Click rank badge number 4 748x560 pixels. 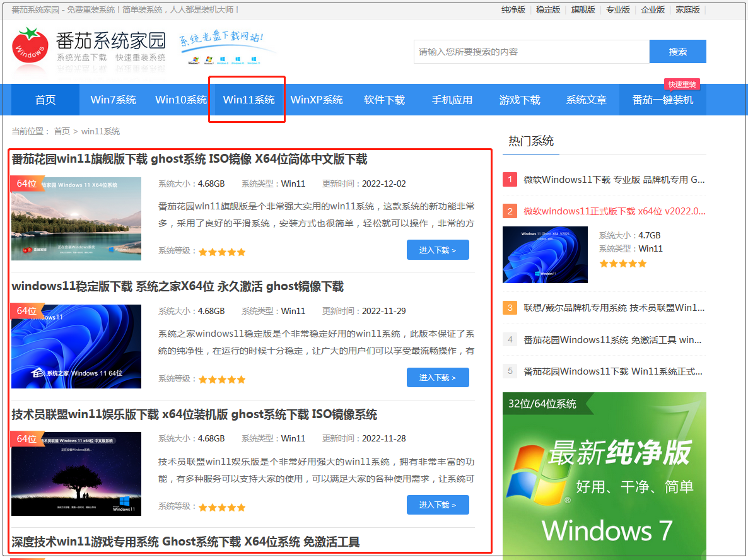point(510,340)
